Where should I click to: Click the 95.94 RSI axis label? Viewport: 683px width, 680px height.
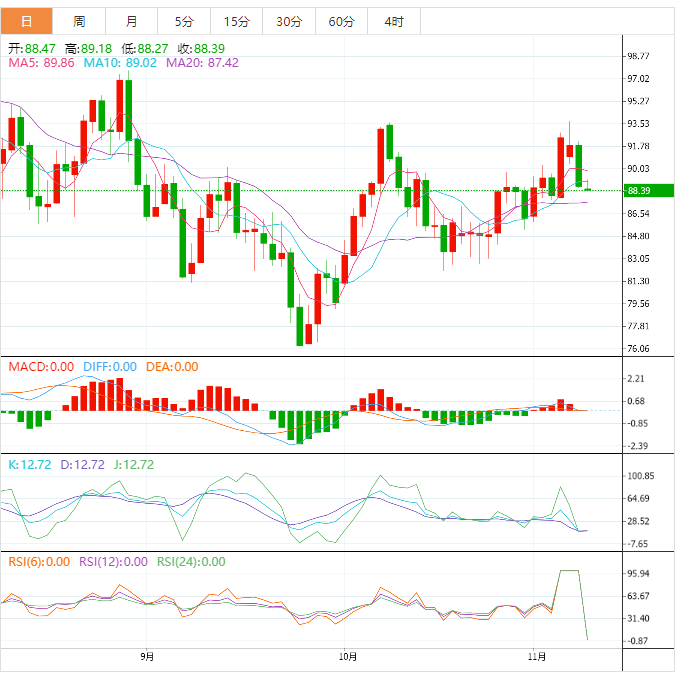638,574
